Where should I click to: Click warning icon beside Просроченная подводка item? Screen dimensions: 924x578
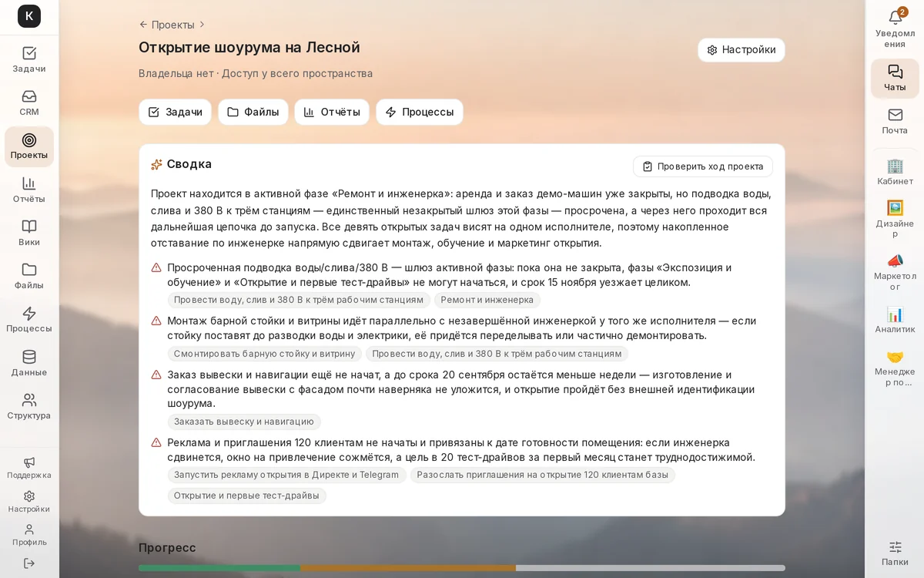coord(156,267)
